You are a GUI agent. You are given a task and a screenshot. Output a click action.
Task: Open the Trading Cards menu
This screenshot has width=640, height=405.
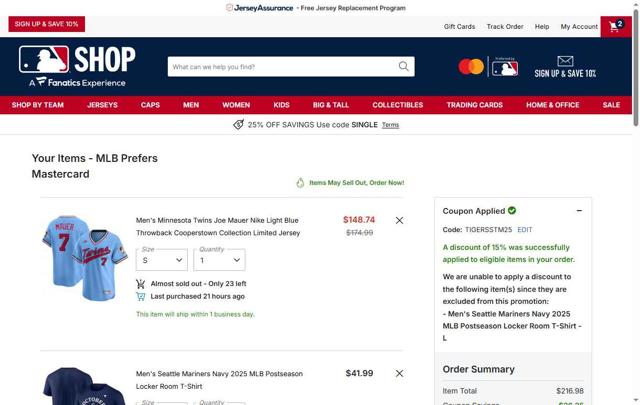(474, 105)
